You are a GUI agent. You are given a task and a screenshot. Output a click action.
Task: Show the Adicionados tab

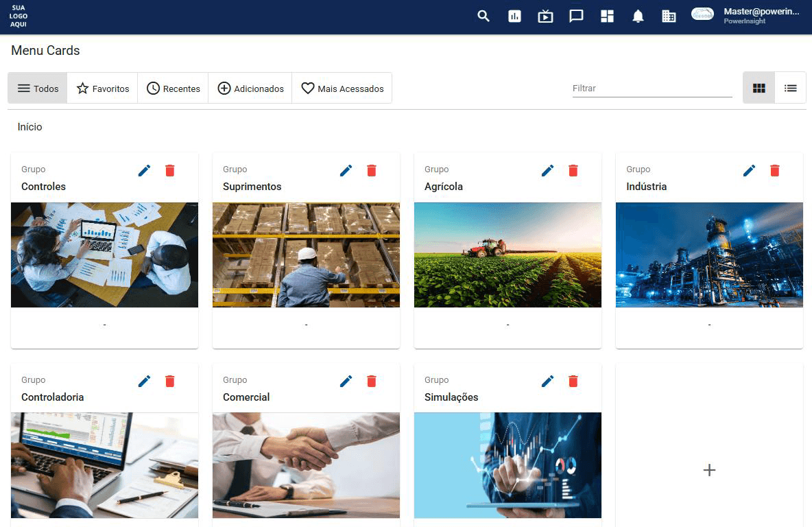click(x=250, y=88)
